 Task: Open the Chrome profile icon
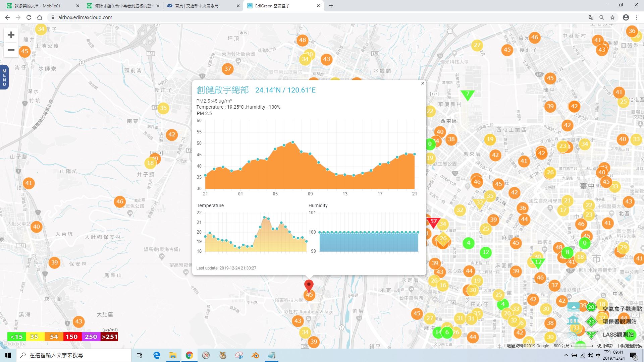click(x=626, y=17)
